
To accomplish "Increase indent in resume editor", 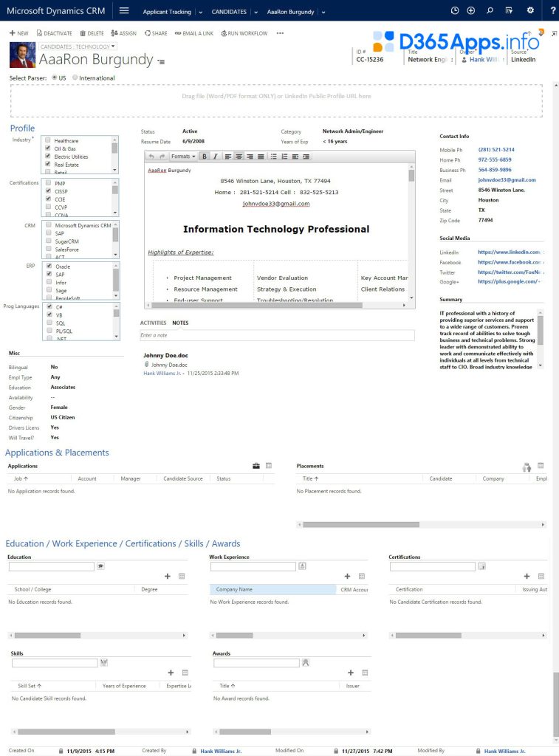I will (x=306, y=157).
